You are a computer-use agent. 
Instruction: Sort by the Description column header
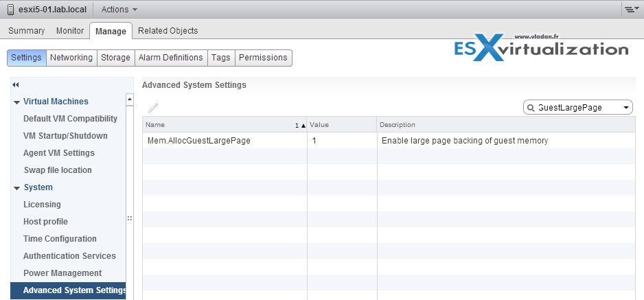(x=506, y=125)
